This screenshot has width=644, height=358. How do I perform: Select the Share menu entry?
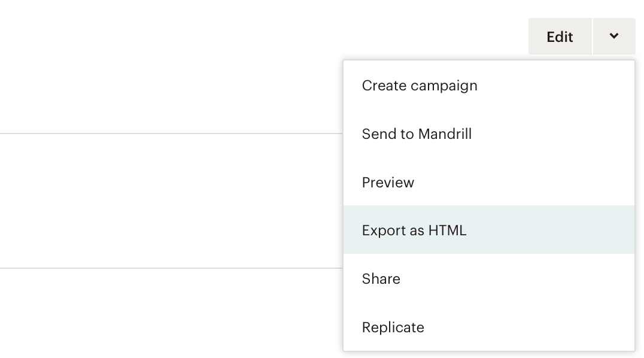click(381, 279)
